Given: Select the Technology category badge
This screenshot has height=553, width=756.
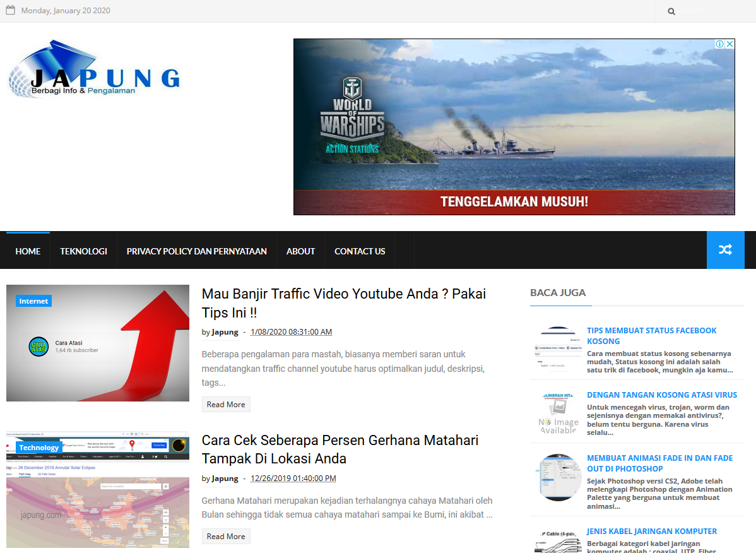Looking at the screenshot, I should [38, 447].
